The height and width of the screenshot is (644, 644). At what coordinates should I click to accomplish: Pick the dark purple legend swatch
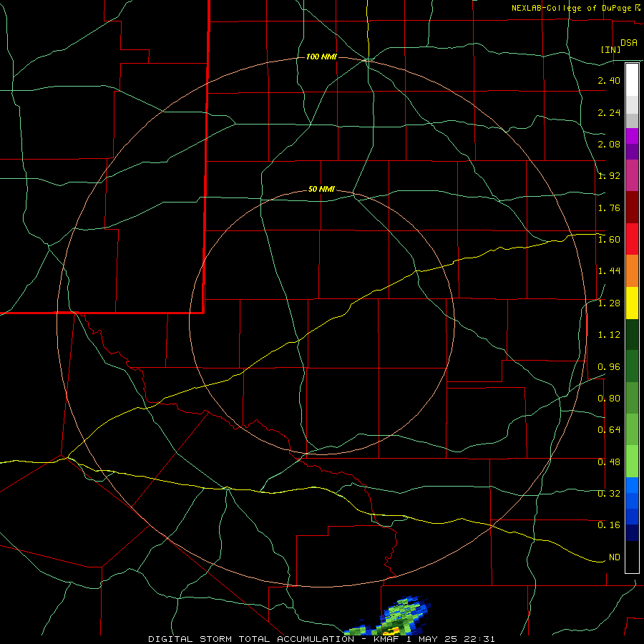click(632, 152)
